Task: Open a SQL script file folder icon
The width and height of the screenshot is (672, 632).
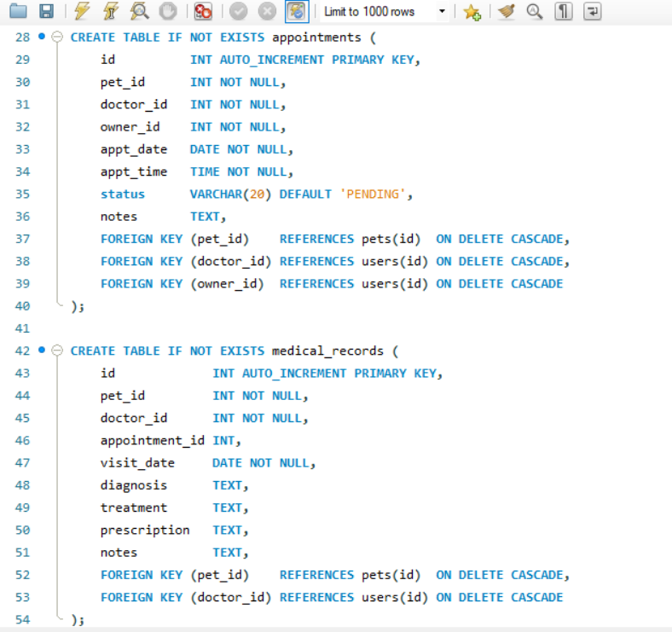Action: [18, 11]
